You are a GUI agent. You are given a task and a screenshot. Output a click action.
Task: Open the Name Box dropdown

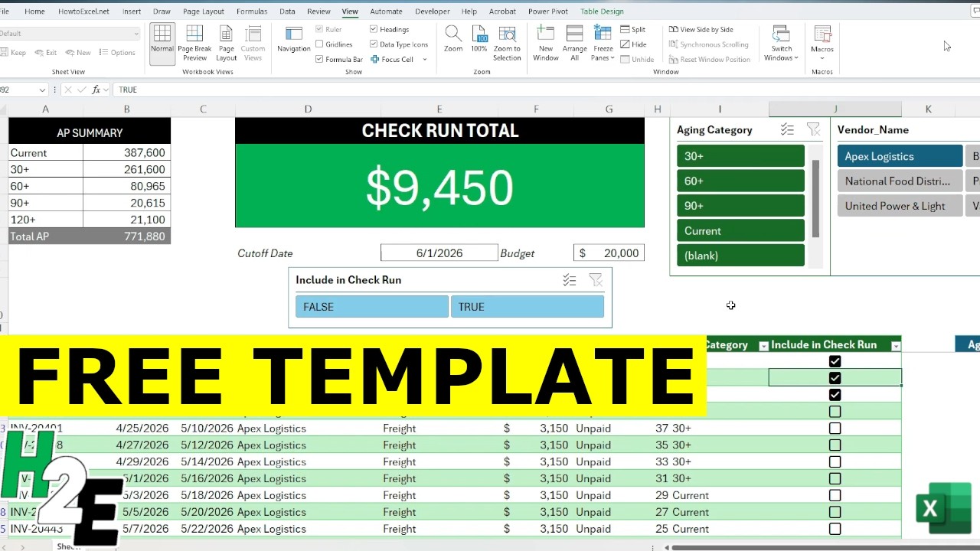[x=41, y=90]
